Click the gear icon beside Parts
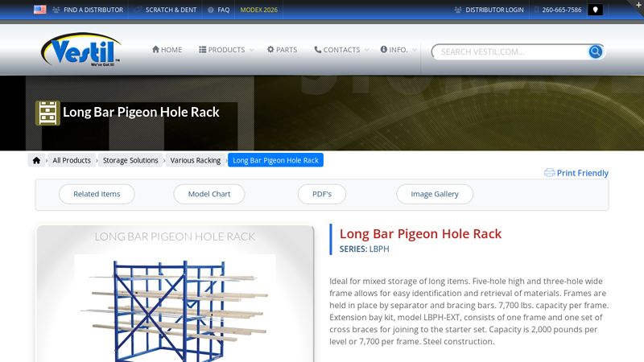This screenshot has height=362, width=644. [270, 49]
